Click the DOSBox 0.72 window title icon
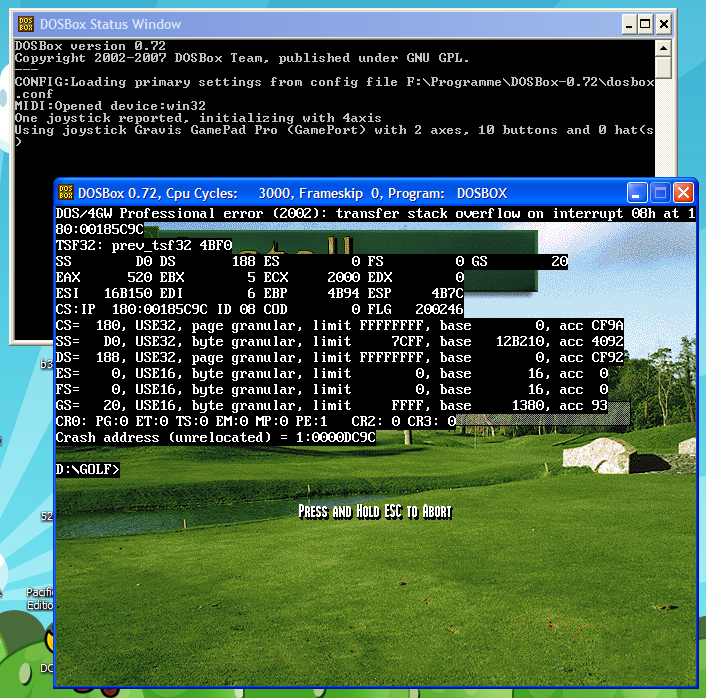The width and height of the screenshot is (706, 698). tap(66, 193)
